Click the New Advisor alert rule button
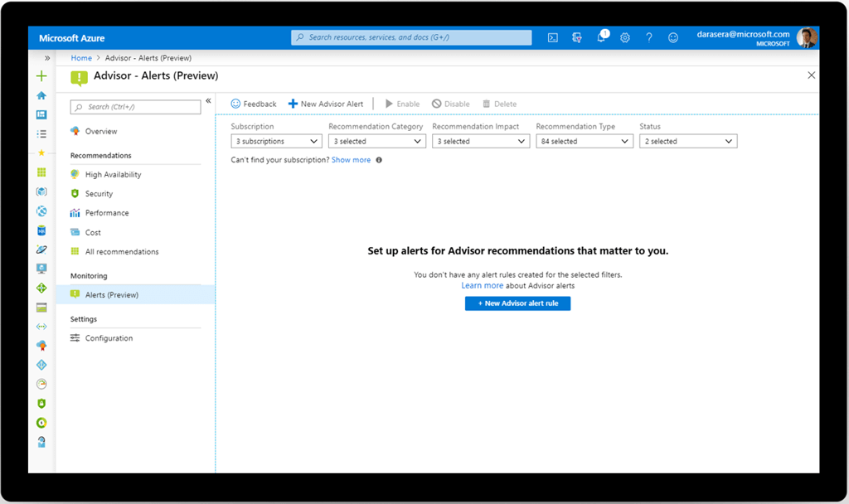849x504 pixels. [x=517, y=303]
